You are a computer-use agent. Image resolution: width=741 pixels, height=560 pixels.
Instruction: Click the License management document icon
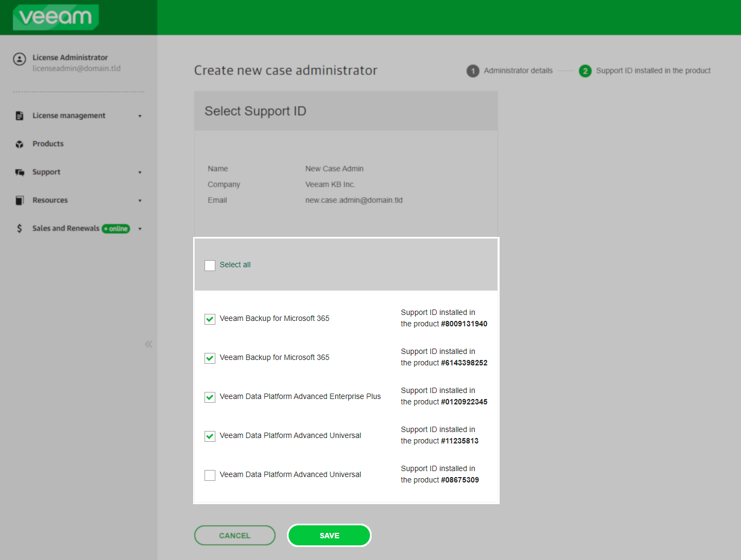coord(20,115)
